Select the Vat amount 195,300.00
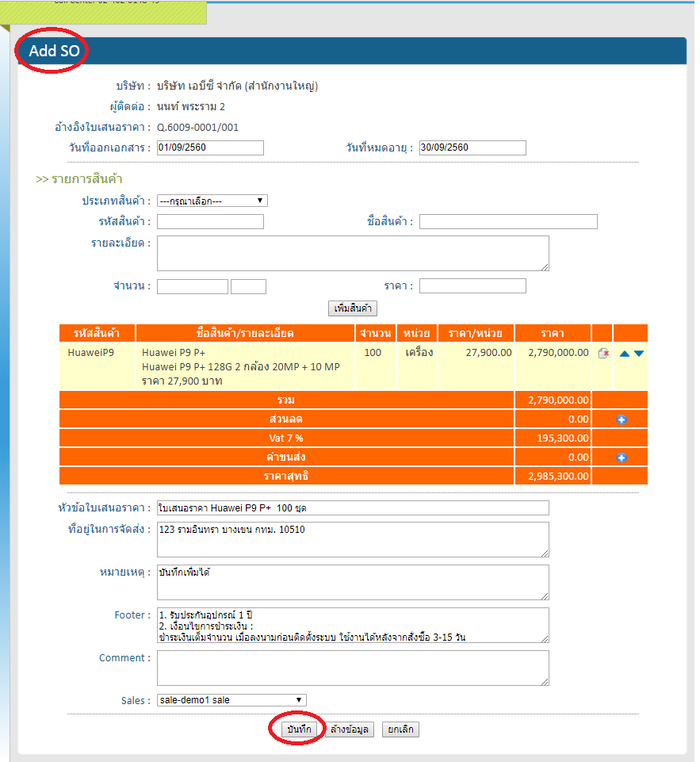700x762 pixels. tap(563, 438)
